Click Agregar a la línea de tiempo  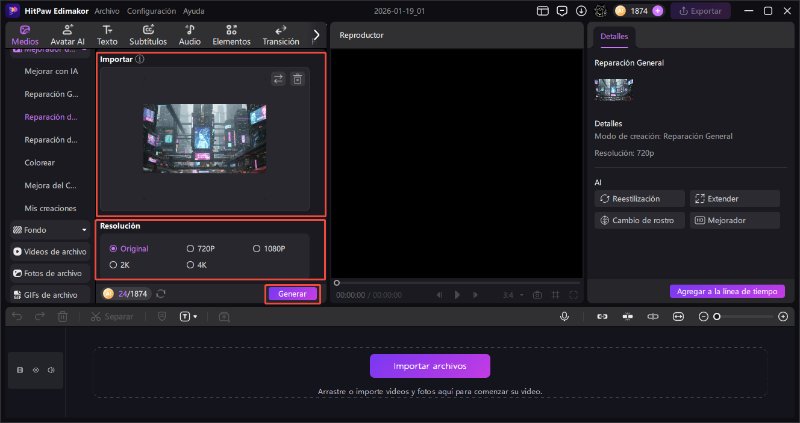click(727, 291)
